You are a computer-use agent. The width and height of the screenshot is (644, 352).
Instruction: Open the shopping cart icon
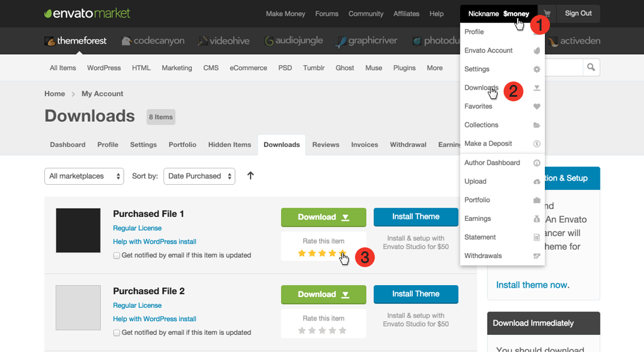coord(547,13)
